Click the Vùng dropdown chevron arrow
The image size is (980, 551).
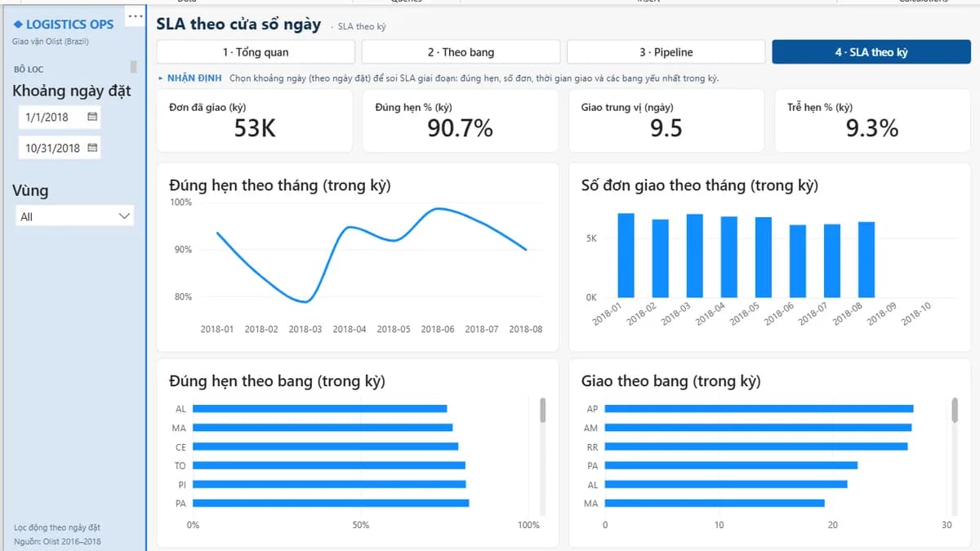[124, 216]
